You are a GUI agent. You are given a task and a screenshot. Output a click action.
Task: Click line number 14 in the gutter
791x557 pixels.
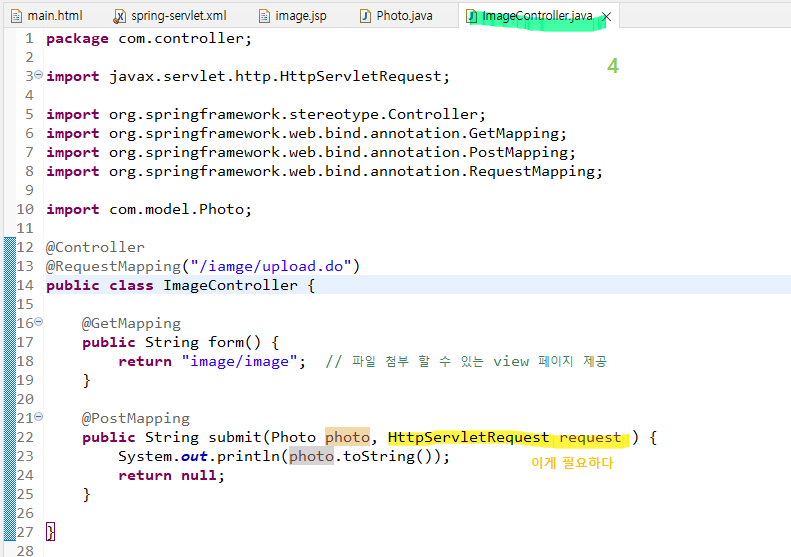(25, 286)
